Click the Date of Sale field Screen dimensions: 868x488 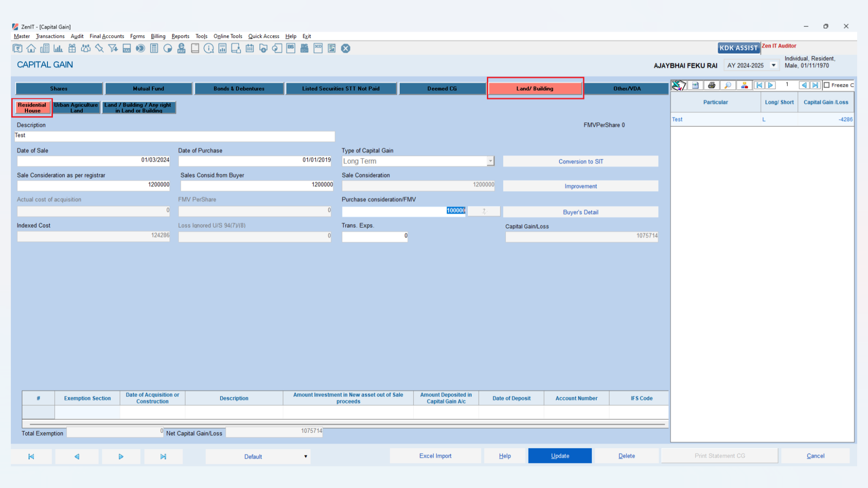94,160
